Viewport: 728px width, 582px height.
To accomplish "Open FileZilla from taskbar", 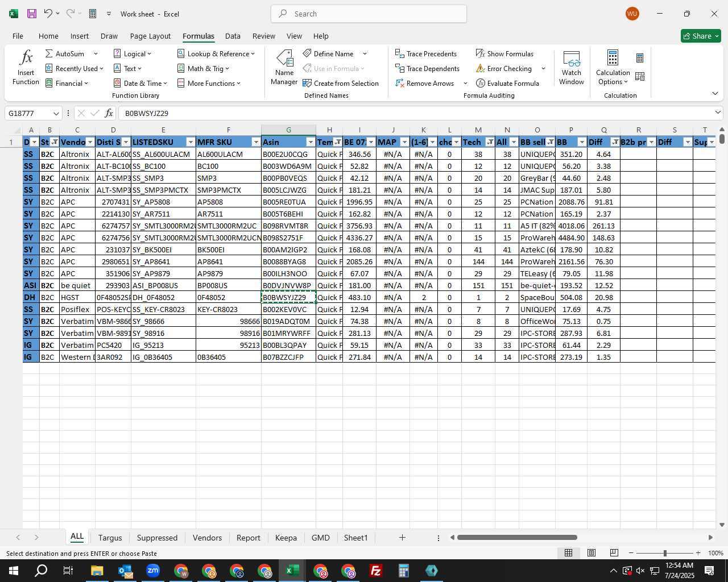I will tap(376, 571).
